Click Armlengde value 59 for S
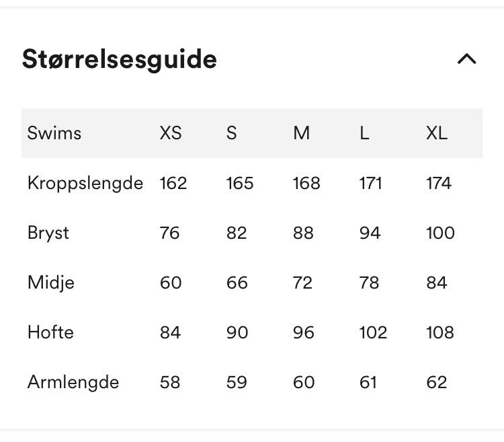 pyautogui.click(x=237, y=382)
